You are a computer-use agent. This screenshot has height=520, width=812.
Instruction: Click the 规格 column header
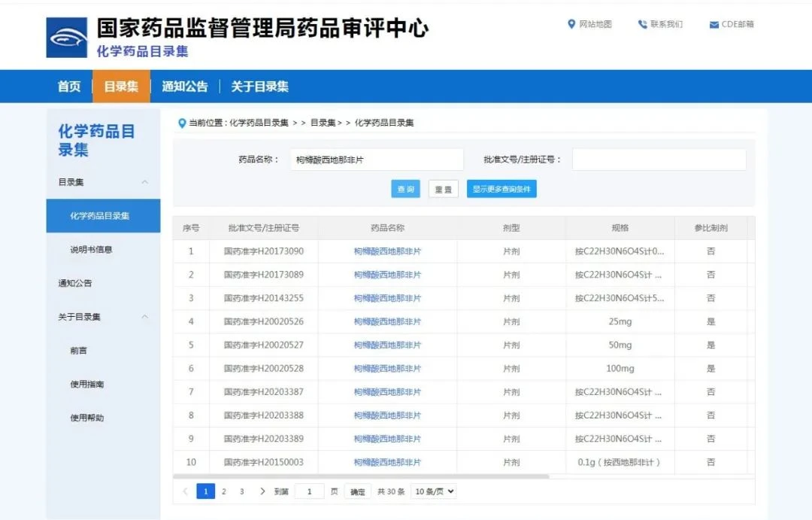pos(620,227)
